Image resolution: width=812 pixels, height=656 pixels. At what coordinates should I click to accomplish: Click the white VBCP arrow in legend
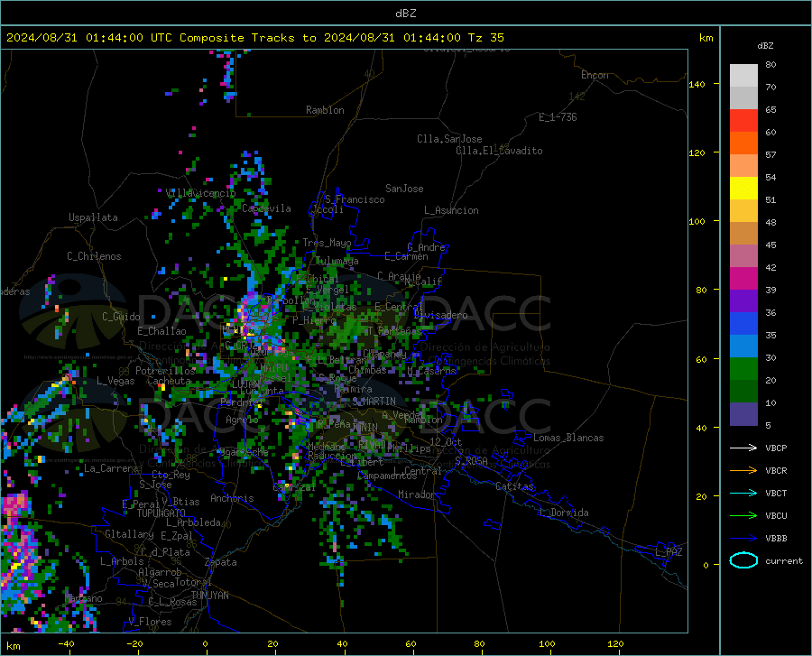pyautogui.click(x=743, y=448)
